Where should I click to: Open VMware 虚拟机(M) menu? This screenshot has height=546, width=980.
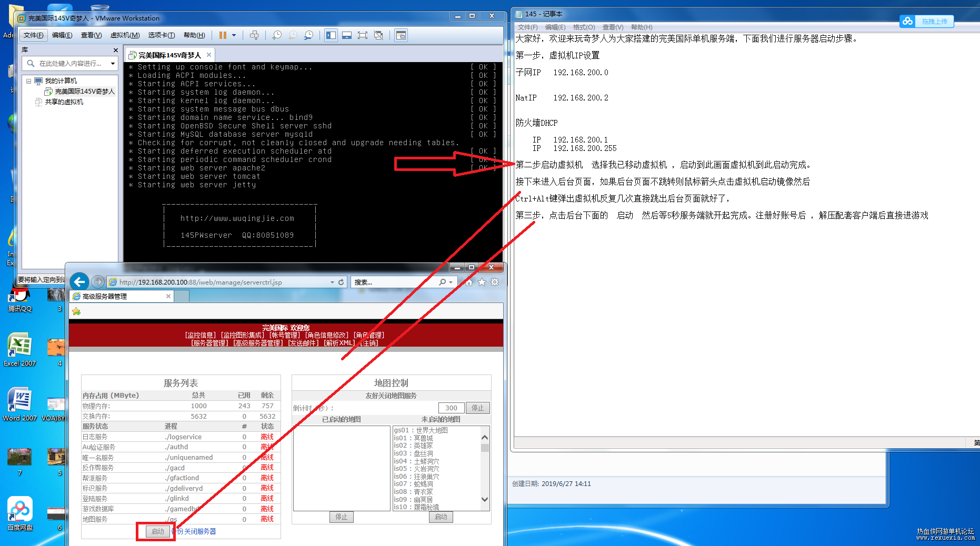pyautogui.click(x=125, y=35)
